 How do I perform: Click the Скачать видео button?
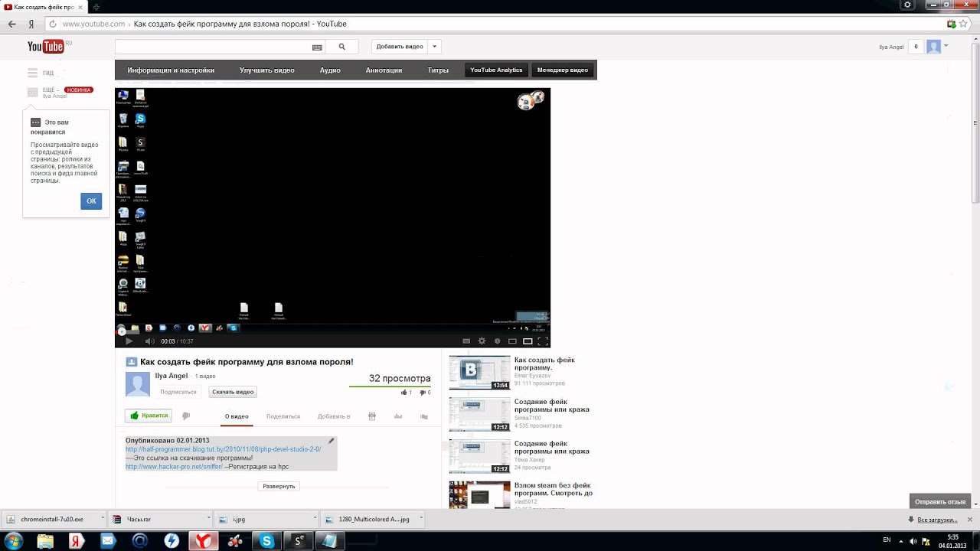tap(233, 392)
